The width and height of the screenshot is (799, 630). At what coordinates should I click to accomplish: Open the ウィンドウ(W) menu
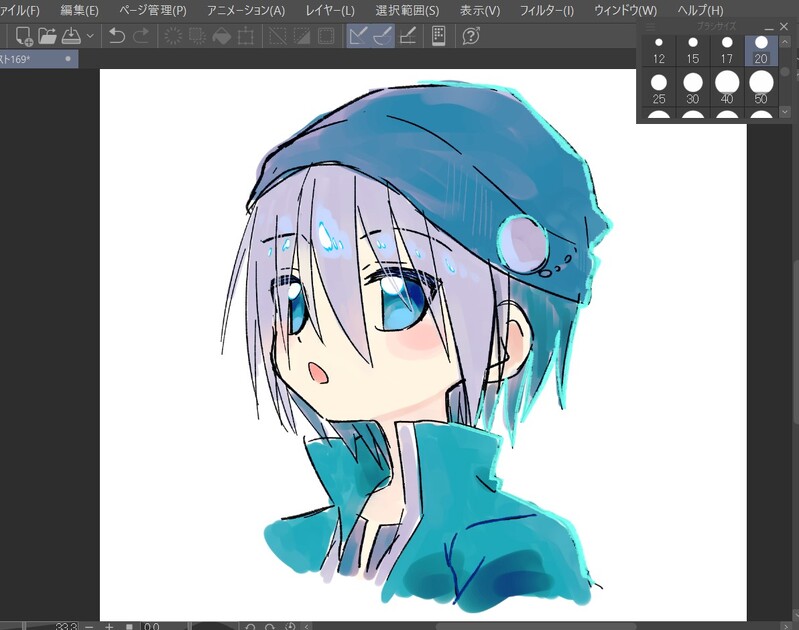click(626, 10)
